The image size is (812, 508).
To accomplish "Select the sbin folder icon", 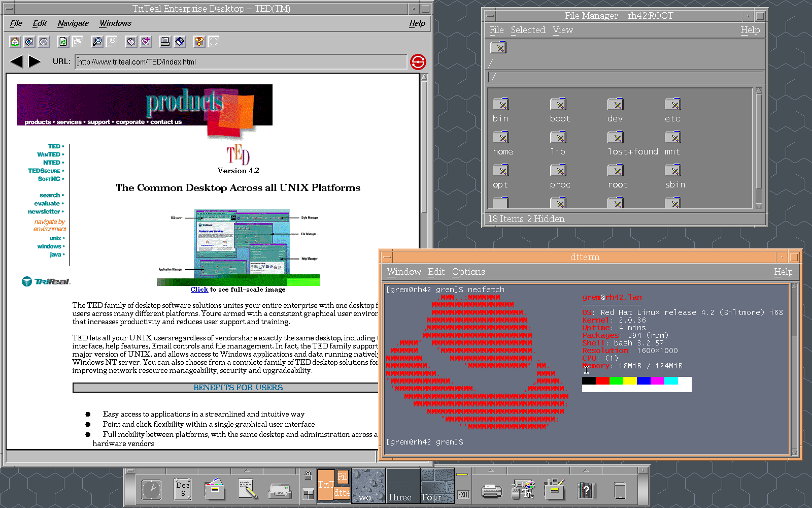I will pyautogui.click(x=673, y=171).
